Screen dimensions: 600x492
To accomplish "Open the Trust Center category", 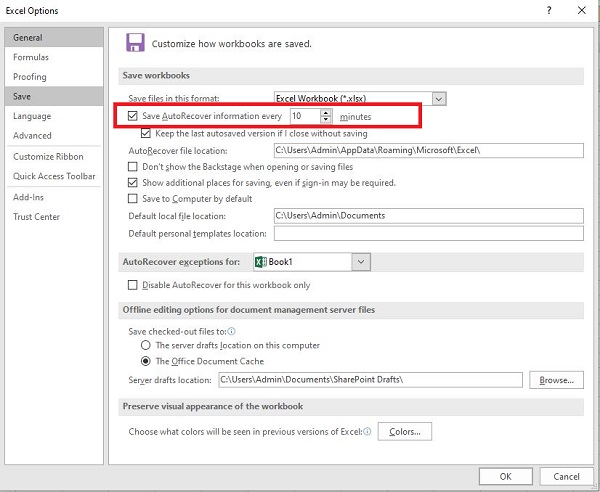I will point(54,217).
